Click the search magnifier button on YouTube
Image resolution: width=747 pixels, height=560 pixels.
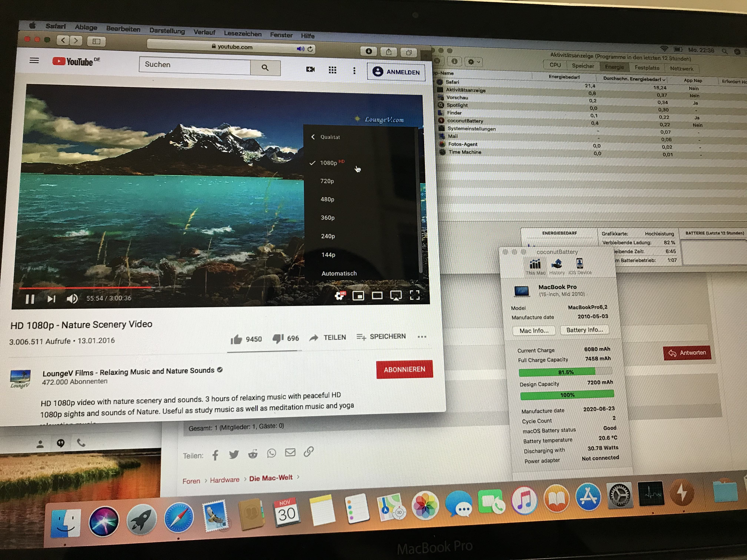(265, 68)
